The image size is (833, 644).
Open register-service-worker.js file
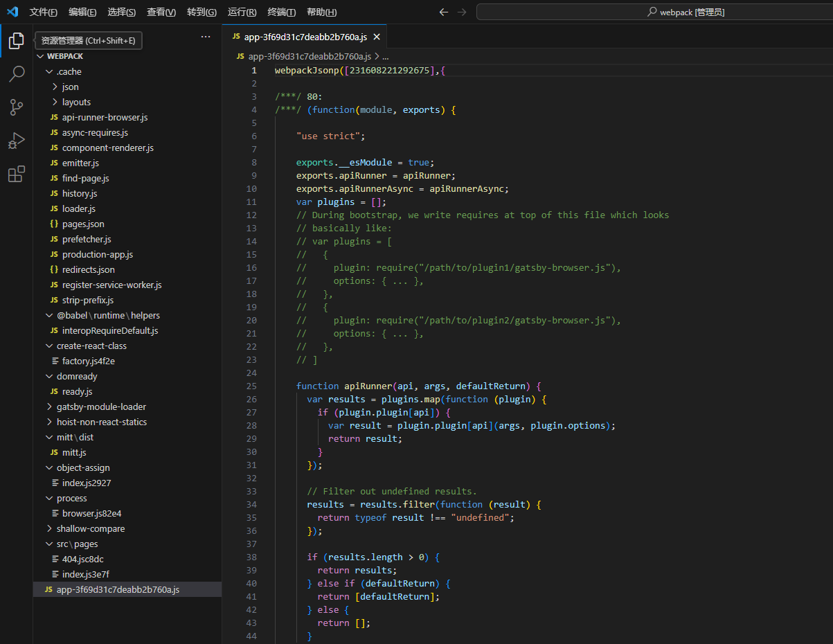(127, 285)
